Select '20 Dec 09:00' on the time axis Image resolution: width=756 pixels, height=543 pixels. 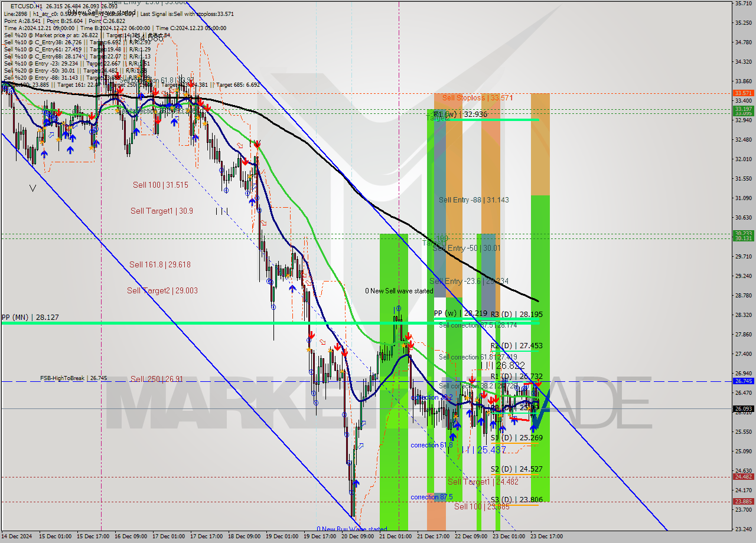(357, 537)
